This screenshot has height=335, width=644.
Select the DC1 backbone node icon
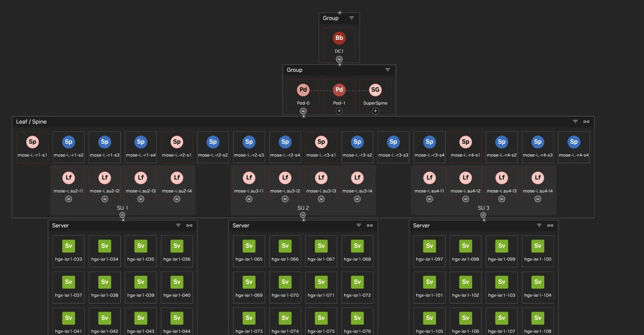[339, 38]
